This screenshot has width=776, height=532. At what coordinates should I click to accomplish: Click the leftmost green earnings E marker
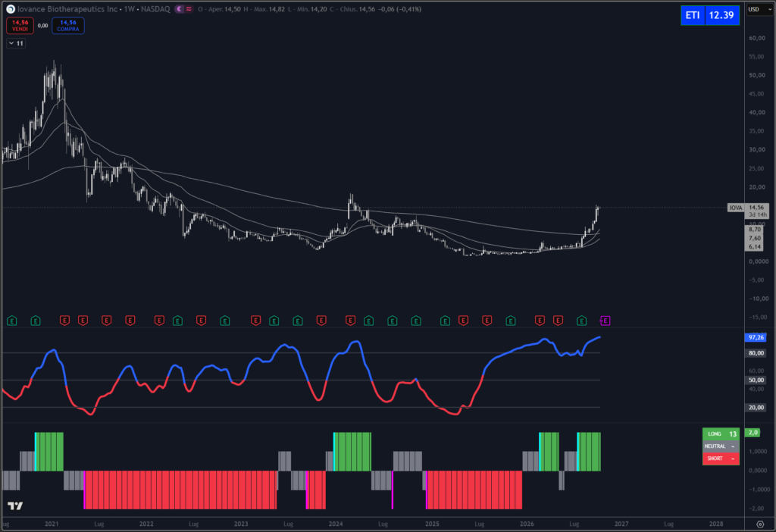click(12, 321)
